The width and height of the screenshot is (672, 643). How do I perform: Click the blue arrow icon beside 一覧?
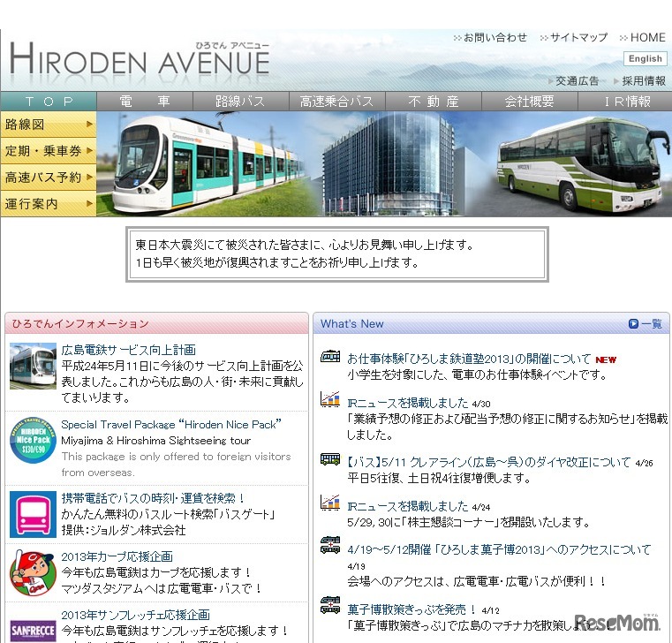pos(633,323)
